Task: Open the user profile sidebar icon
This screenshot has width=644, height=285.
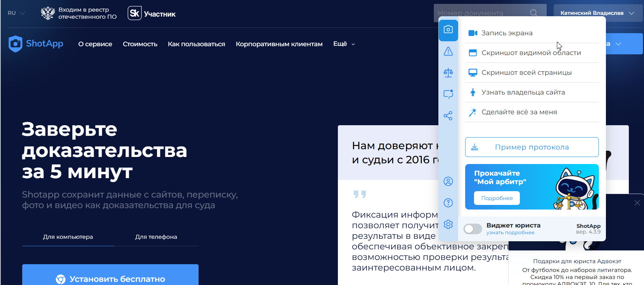Action: point(448,181)
